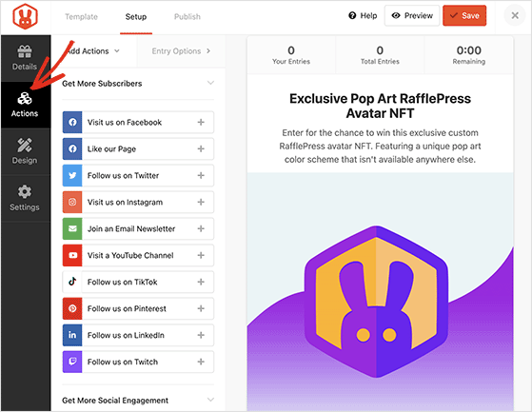The image size is (532, 412).
Task: Select the Visit a YouTube Channel label
Action: click(x=130, y=255)
